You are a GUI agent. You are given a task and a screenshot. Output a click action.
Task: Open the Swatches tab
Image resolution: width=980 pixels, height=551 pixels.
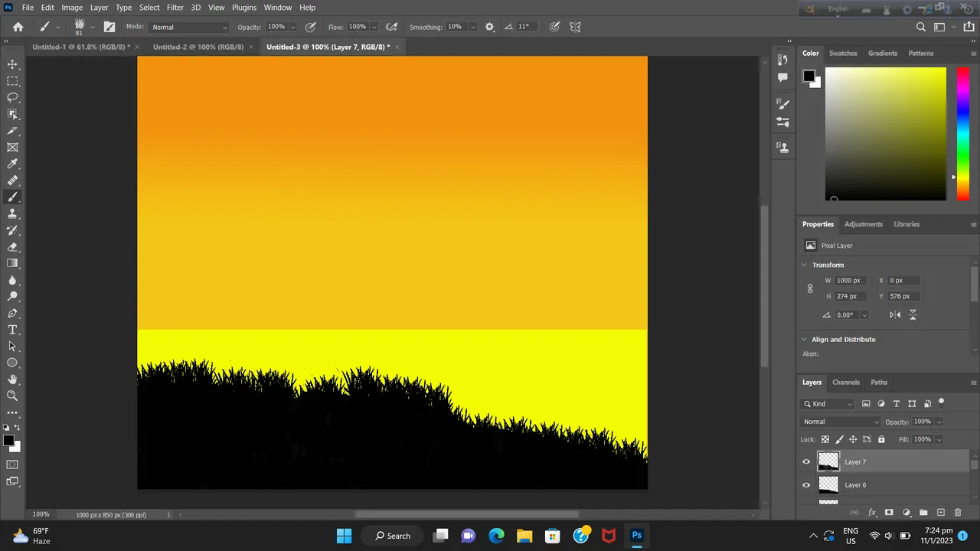[843, 53]
